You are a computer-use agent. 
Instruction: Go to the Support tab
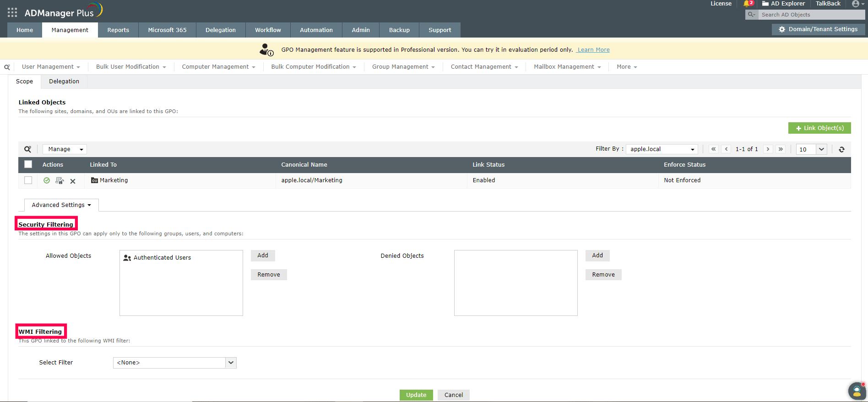440,30
